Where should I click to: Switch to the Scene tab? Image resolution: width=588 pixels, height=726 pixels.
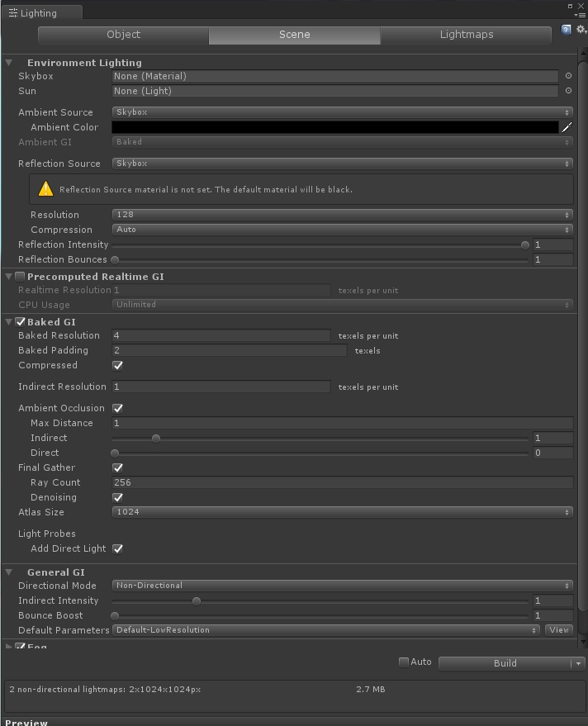[295, 36]
